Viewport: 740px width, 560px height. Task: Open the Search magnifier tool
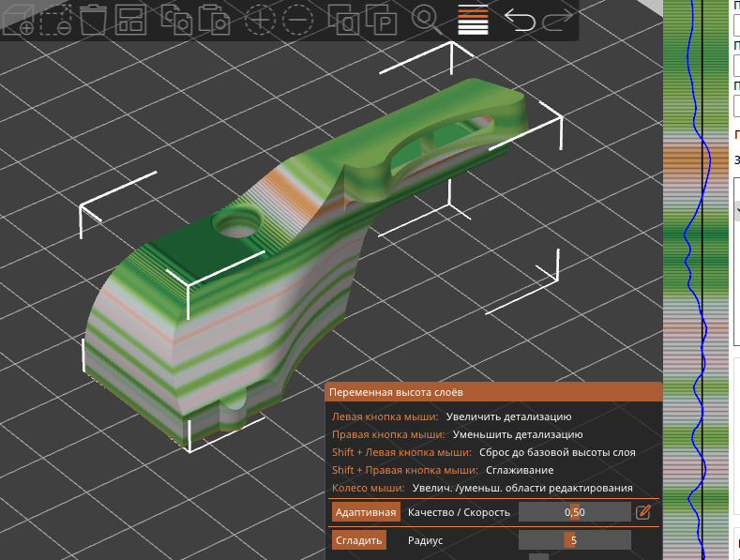(x=427, y=20)
